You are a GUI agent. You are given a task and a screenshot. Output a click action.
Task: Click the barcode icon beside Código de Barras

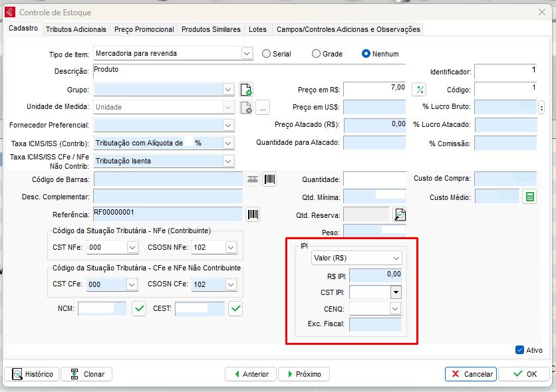(269, 179)
